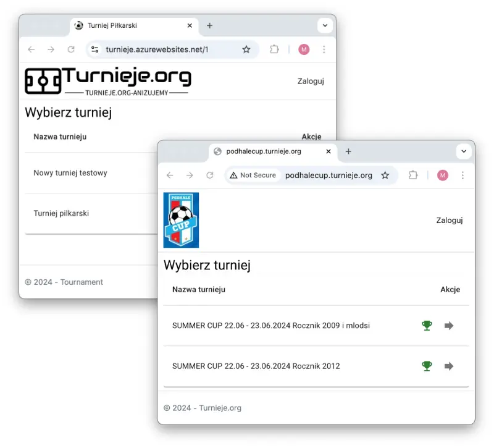Open Chrome menu in azurewebsites window
This screenshot has width=494, height=448.
[x=324, y=49]
